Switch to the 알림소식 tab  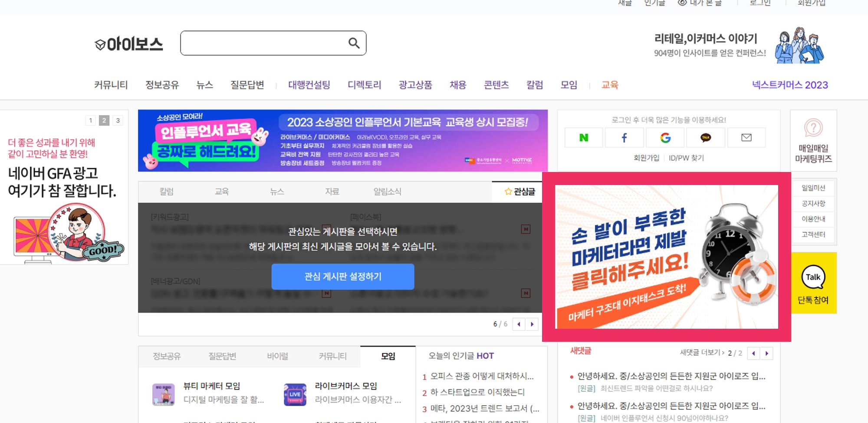click(388, 192)
